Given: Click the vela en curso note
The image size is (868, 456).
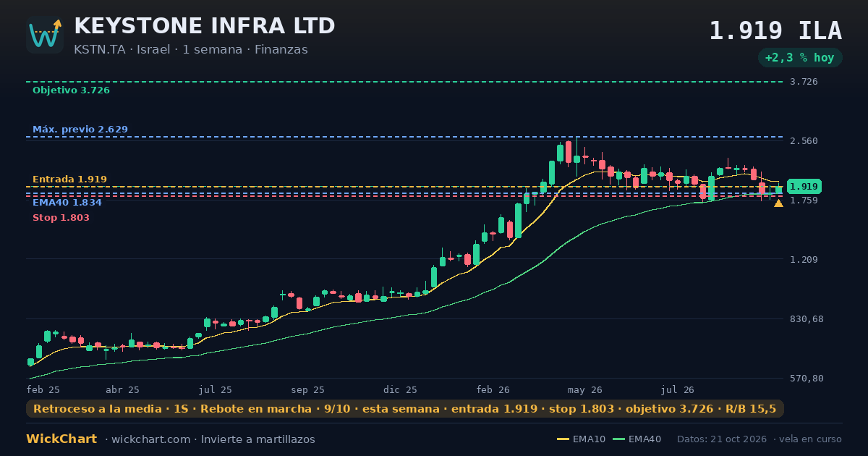Looking at the screenshot, I should coord(812,439).
